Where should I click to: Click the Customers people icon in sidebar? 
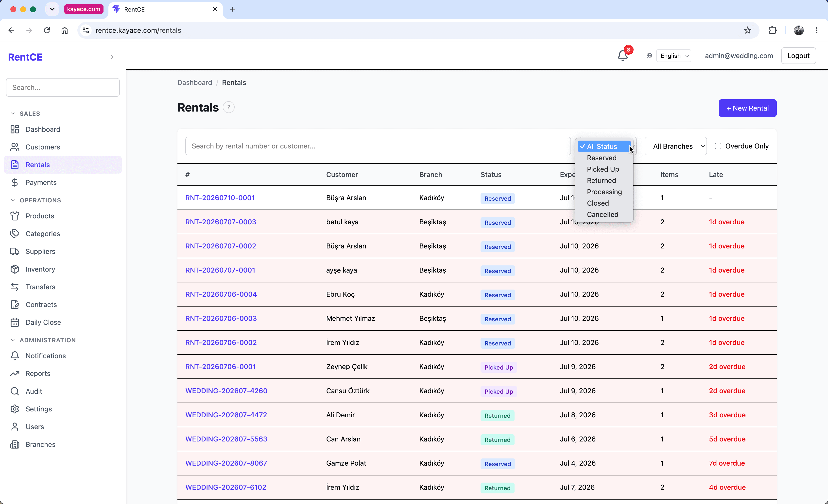15,147
